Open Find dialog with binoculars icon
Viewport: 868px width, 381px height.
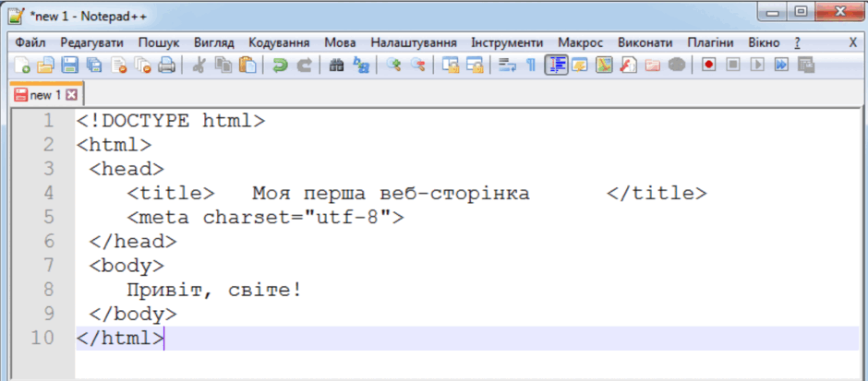pos(336,65)
